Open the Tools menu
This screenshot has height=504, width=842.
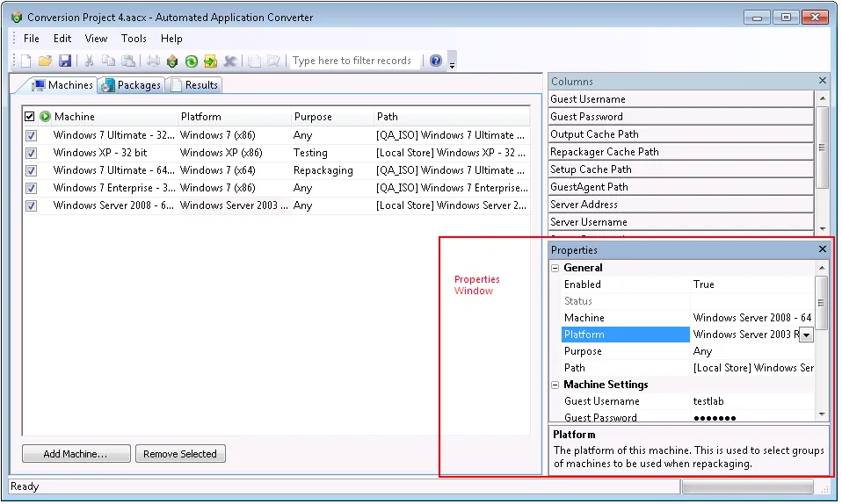pos(134,39)
